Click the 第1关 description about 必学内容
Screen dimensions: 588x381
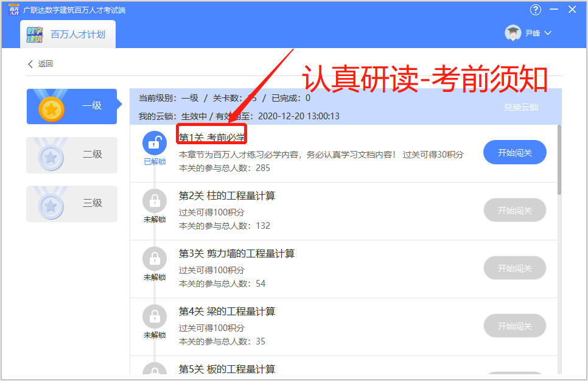(x=321, y=155)
